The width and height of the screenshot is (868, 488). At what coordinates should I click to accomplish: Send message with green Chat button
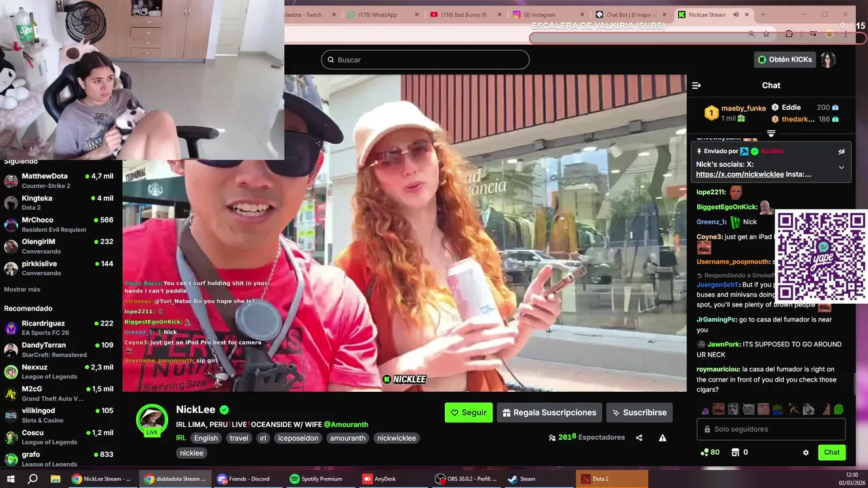tap(831, 452)
